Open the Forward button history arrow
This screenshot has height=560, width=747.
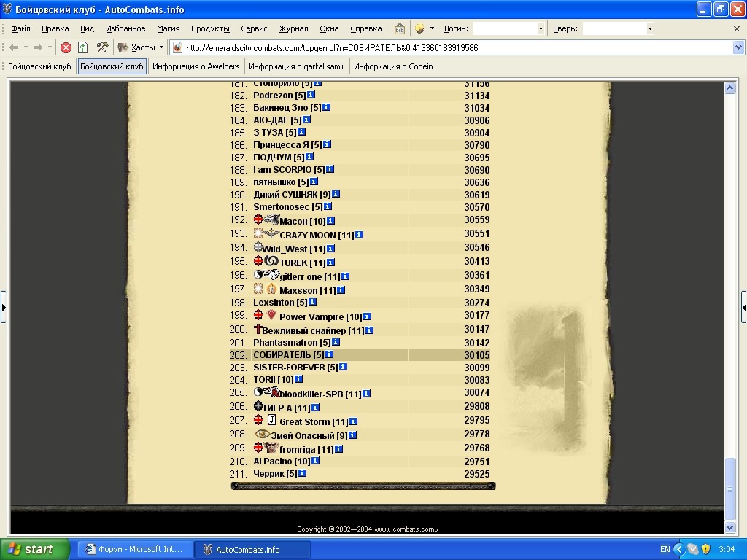pyautogui.click(x=50, y=47)
